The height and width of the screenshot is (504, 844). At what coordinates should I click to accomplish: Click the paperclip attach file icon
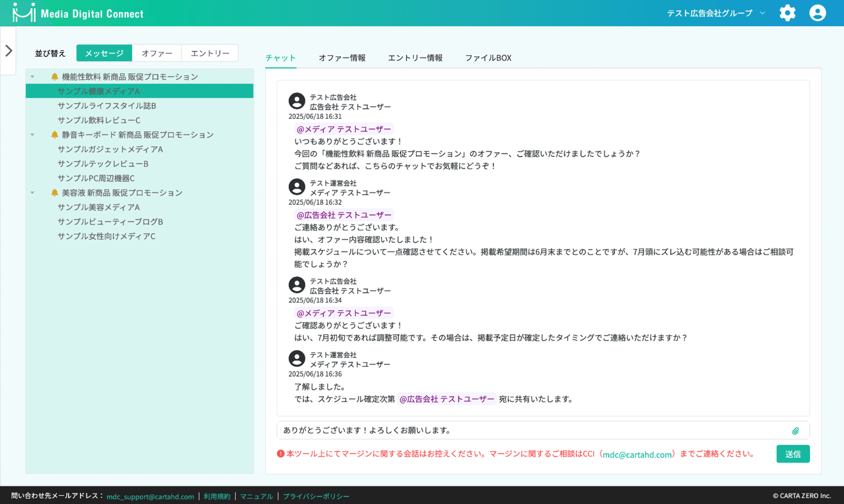795,431
